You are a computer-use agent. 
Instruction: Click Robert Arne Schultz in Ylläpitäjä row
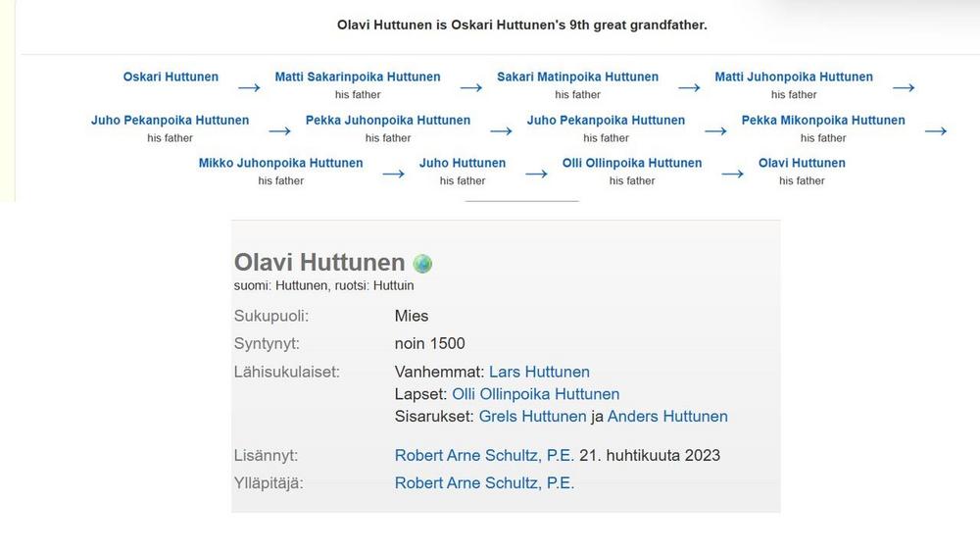pyautogui.click(x=484, y=482)
